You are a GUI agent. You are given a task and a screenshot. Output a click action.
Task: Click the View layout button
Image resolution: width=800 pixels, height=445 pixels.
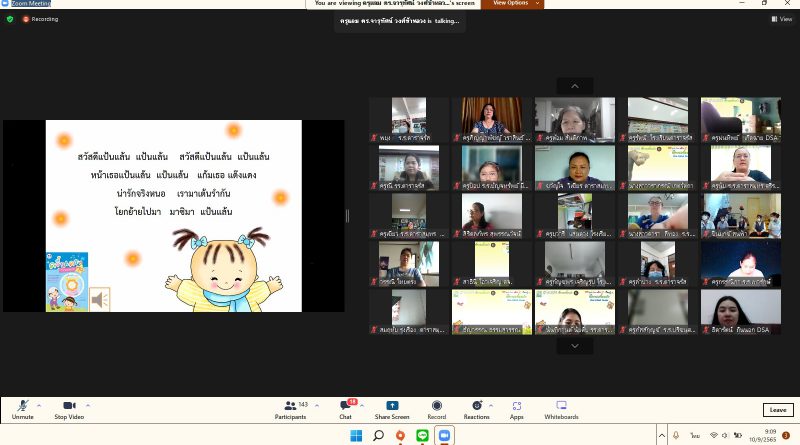tap(782, 19)
